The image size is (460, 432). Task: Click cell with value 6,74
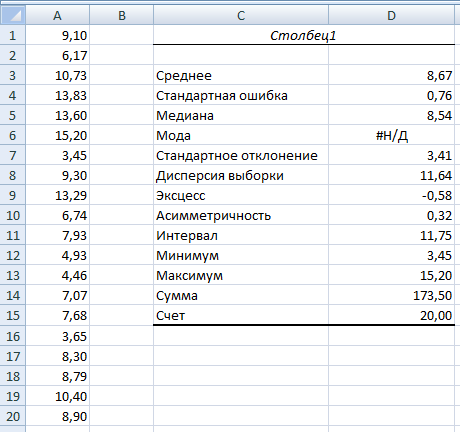(x=57, y=215)
